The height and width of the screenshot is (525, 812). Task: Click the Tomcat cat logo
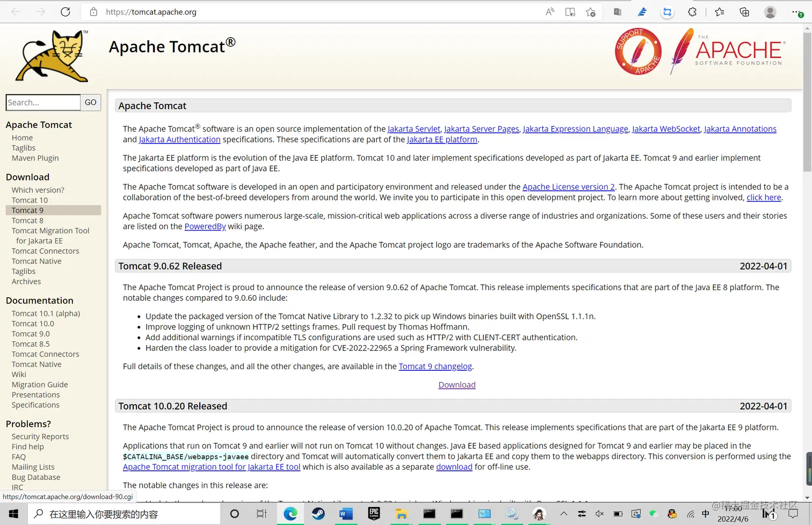(52, 56)
